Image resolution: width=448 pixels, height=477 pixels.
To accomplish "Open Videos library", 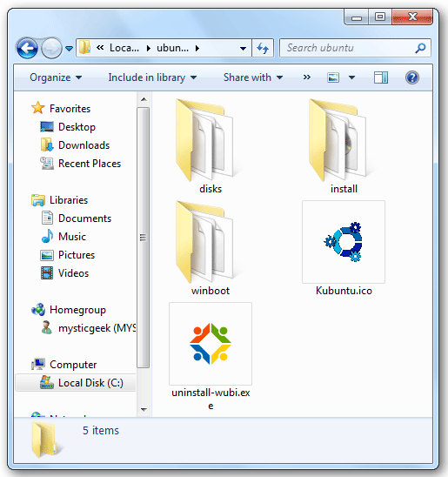I will (x=73, y=272).
